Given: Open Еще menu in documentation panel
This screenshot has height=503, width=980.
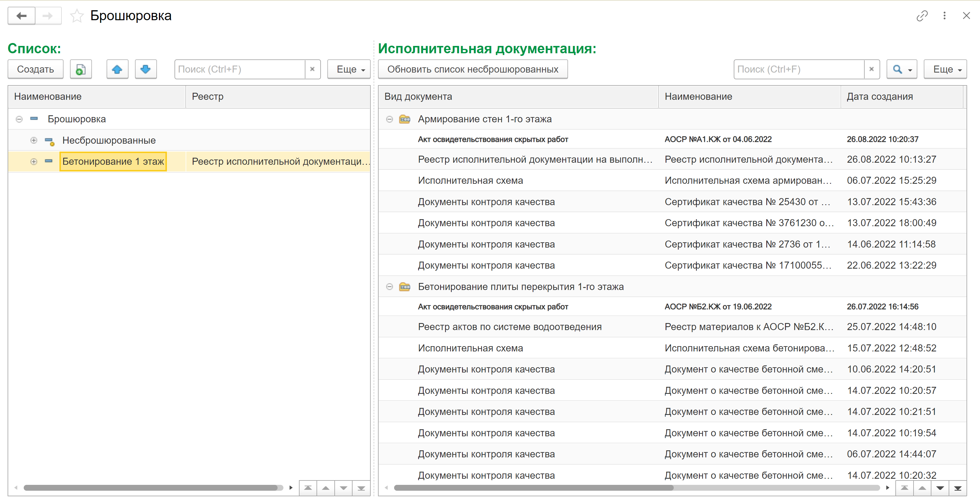Looking at the screenshot, I should pyautogui.click(x=945, y=69).
